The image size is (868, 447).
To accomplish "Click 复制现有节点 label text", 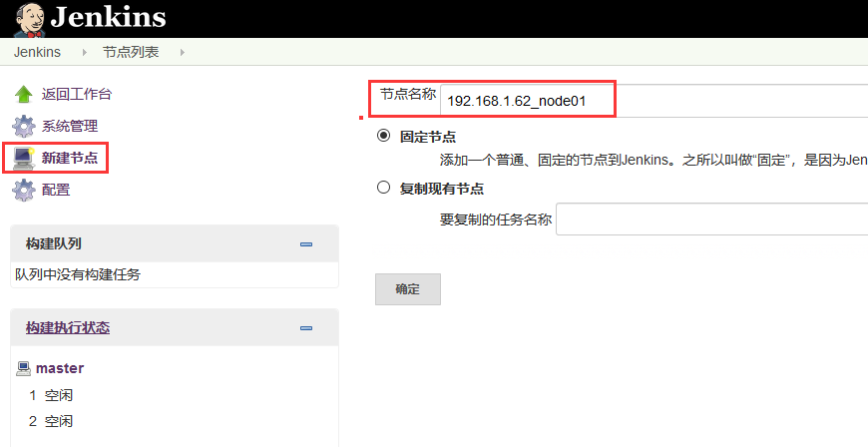I will click(442, 189).
